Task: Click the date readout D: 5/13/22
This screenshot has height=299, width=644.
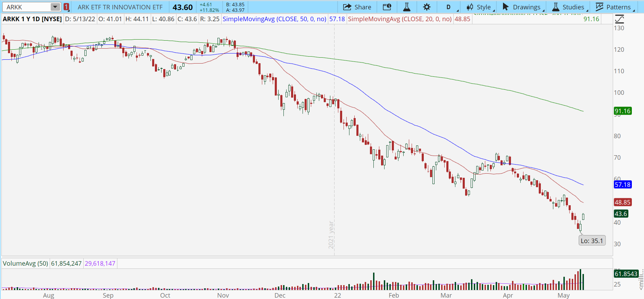Action: pyautogui.click(x=80, y=19)
